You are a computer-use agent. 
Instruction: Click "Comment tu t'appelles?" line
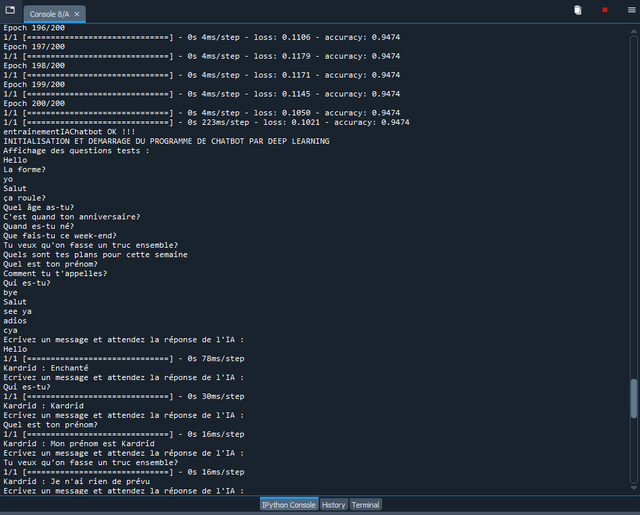[55, 273]
